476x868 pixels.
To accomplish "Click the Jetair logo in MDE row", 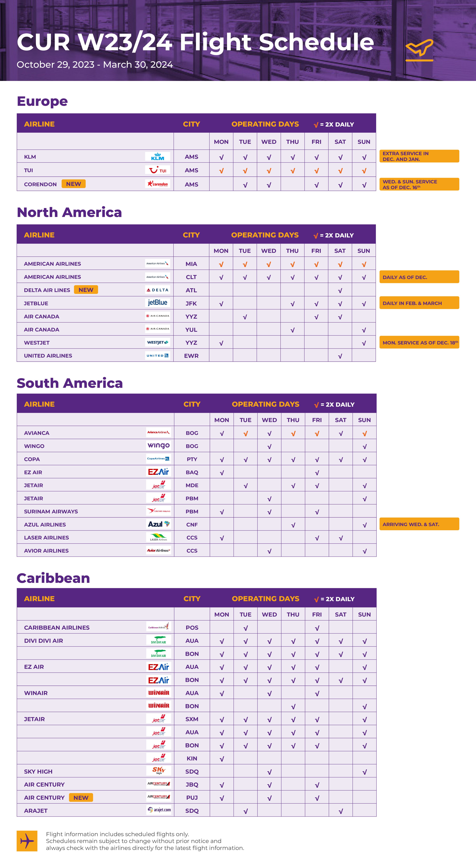I will 158,485.
